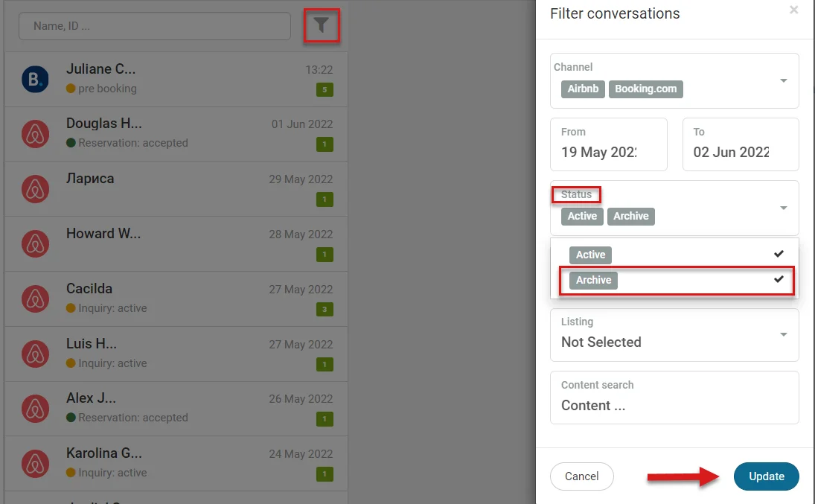Click the Cancel button
This screenshot has height=504, width=815.
581,476
